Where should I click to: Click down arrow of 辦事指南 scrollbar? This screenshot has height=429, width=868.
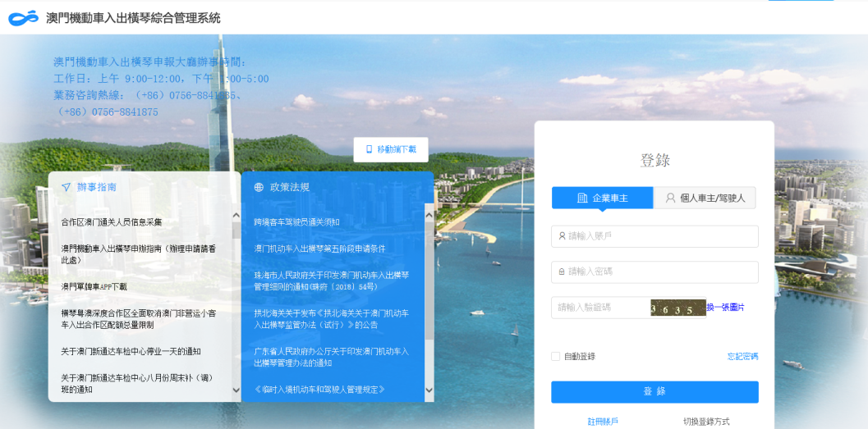coord(237,390)
